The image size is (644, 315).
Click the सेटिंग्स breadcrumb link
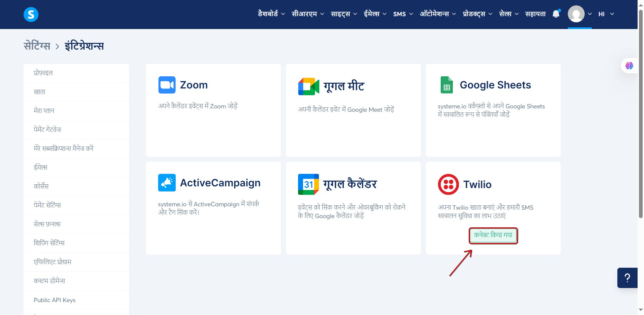(x=37, y=46)
